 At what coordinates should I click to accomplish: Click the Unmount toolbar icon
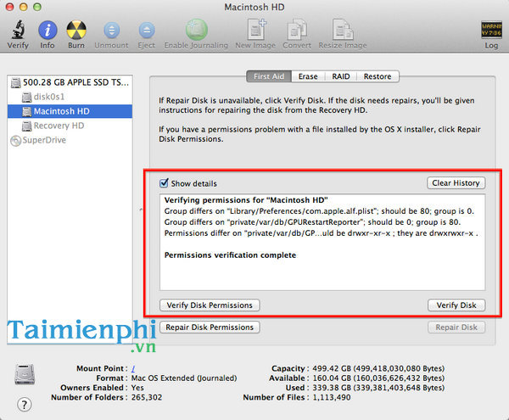(111, 31)
